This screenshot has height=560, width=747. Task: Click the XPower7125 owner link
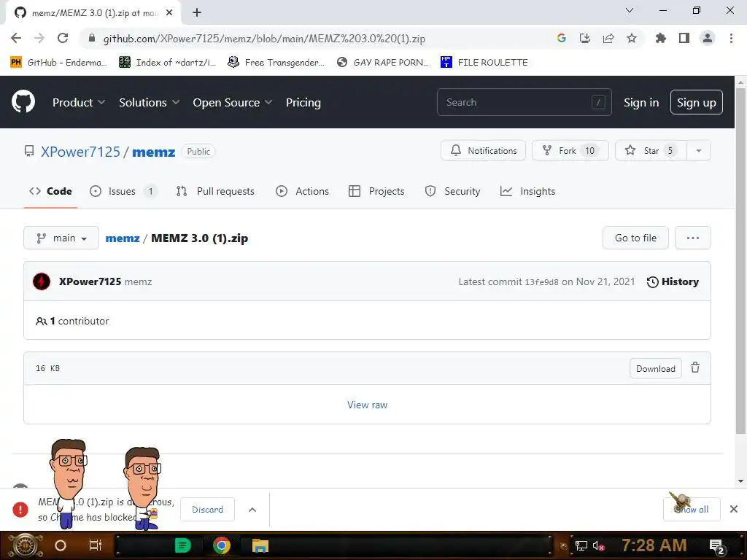pyautogui.click(x=80, y=152)
